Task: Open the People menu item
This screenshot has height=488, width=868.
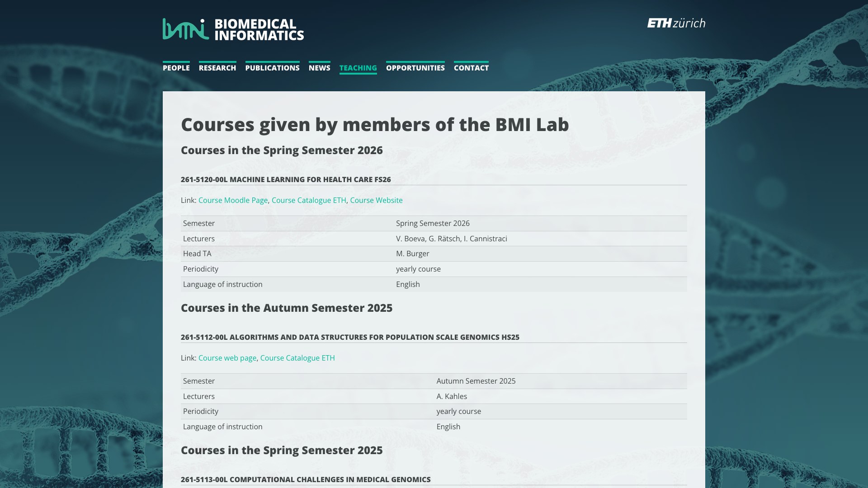Action: point(176,68)
